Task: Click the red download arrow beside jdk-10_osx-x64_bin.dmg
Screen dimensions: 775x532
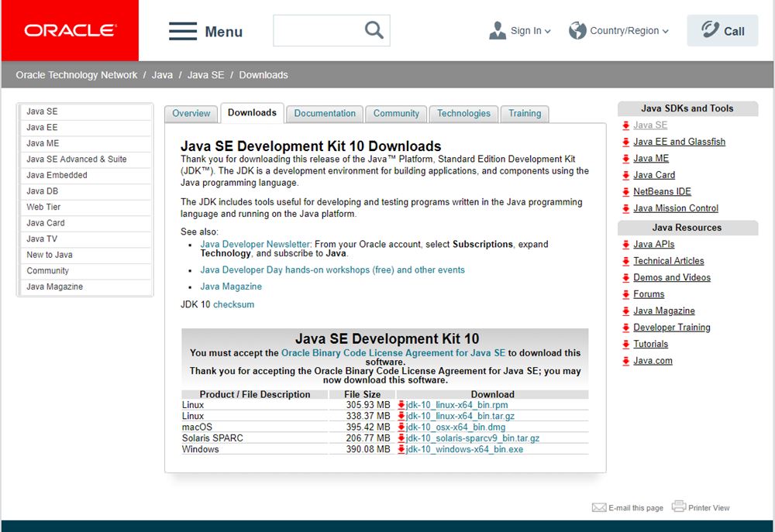Action: (401, 427)
